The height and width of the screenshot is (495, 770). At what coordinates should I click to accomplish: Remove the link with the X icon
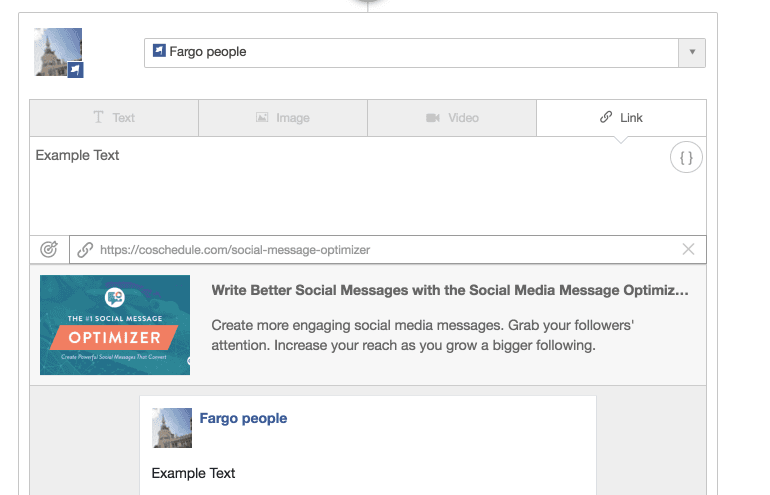[x=688, y=249]
